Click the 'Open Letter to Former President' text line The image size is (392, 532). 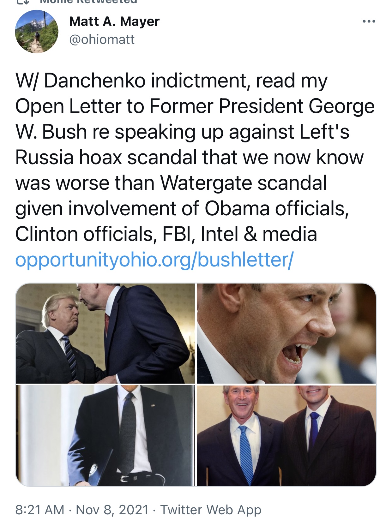point(195,106)
